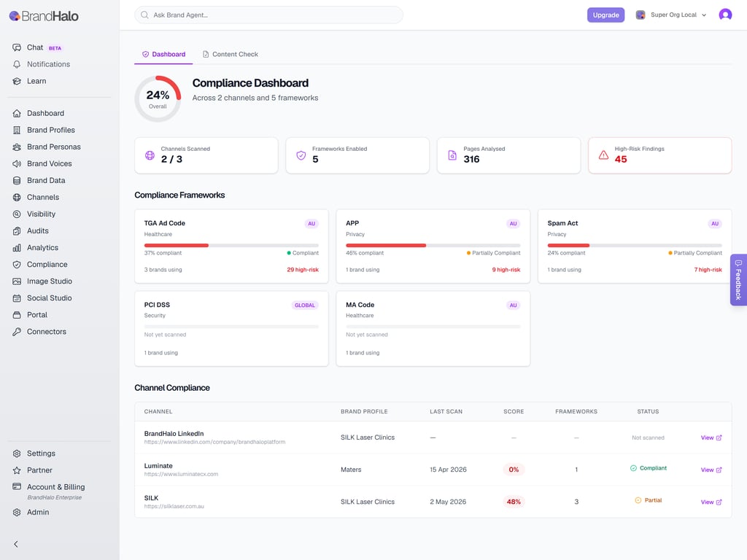Click the Audits clipboard icon
This screenshot has width=747, height=560.
17,231
